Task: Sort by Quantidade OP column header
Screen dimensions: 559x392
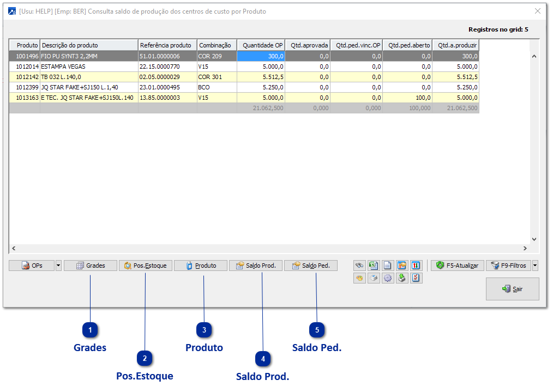Action: tap(261, 45)
